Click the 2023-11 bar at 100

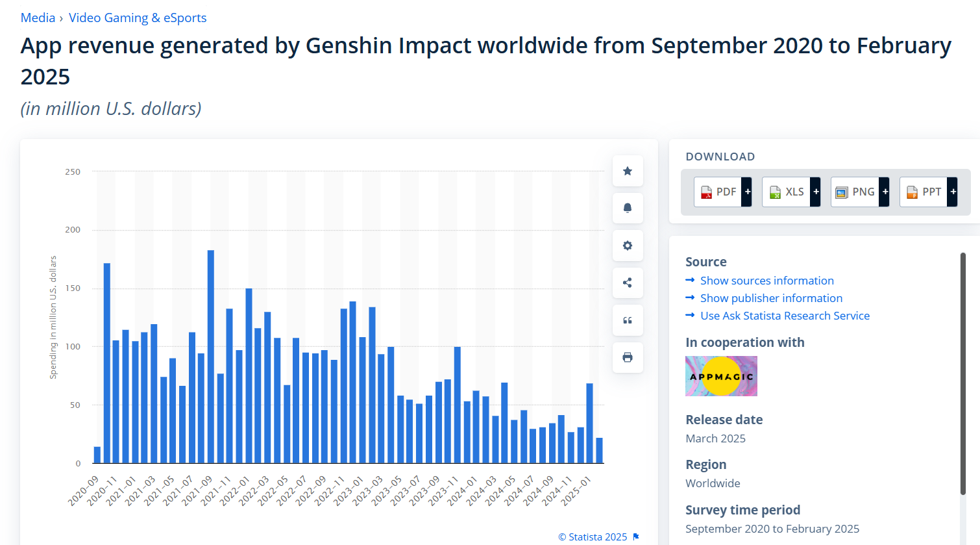point(458,405)
